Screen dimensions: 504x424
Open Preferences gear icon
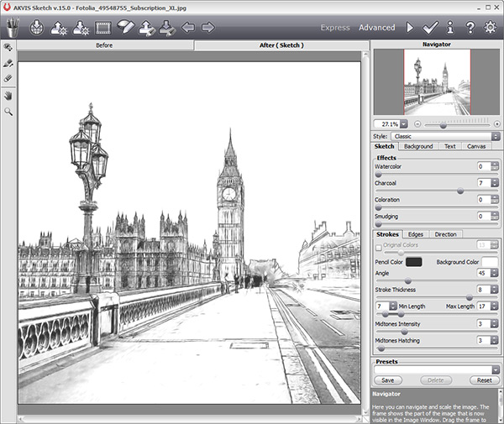tap(490, 28)
